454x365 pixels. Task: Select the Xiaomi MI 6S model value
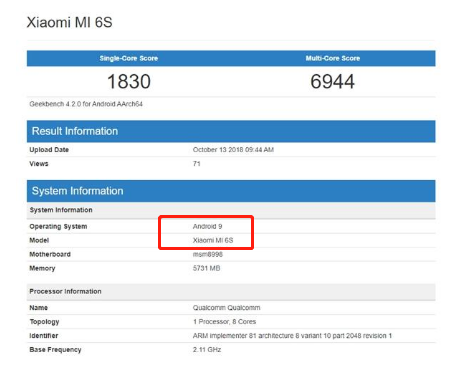(x=213, y=240)
